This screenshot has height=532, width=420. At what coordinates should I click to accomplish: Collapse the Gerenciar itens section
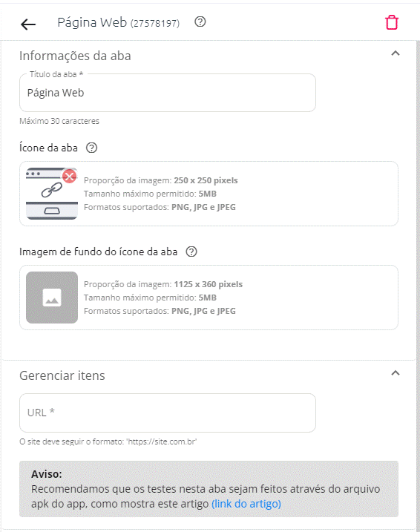pos(396,373)
